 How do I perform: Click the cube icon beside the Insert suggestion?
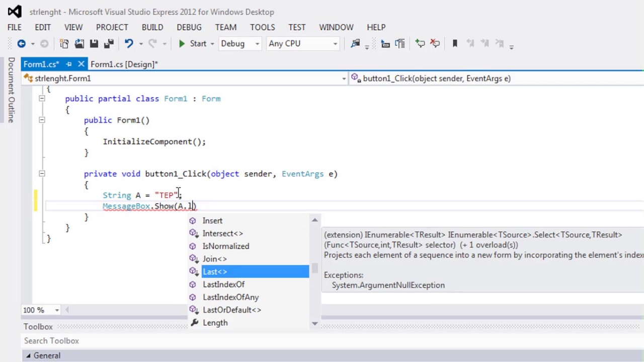pos(193,221)
